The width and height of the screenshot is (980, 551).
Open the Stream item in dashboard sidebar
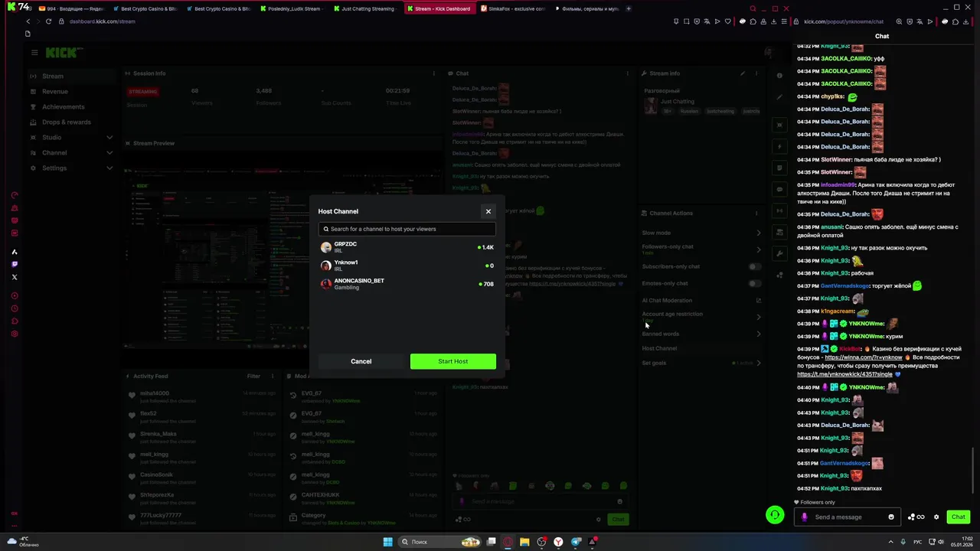[70, 76]
